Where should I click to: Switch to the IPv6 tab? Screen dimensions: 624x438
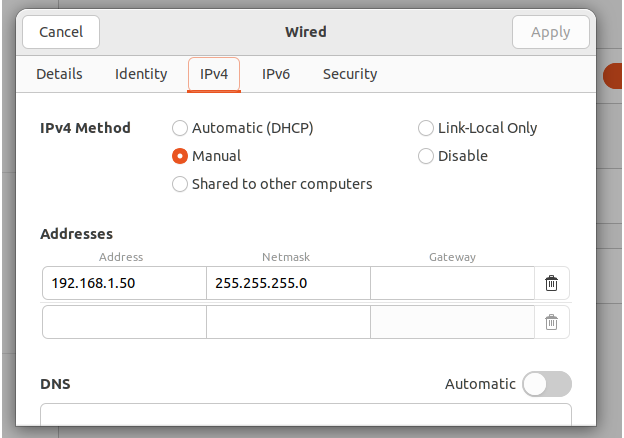(276, 74)
